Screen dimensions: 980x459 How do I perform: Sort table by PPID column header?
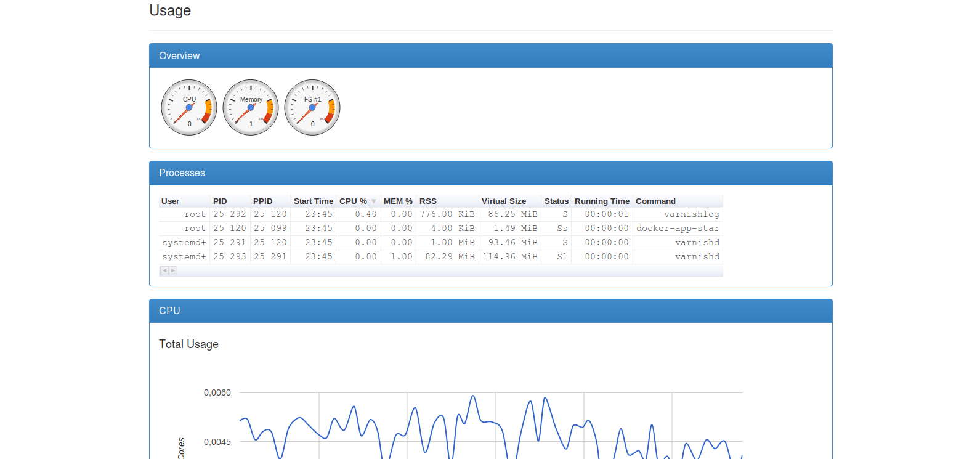pos(262,201)
